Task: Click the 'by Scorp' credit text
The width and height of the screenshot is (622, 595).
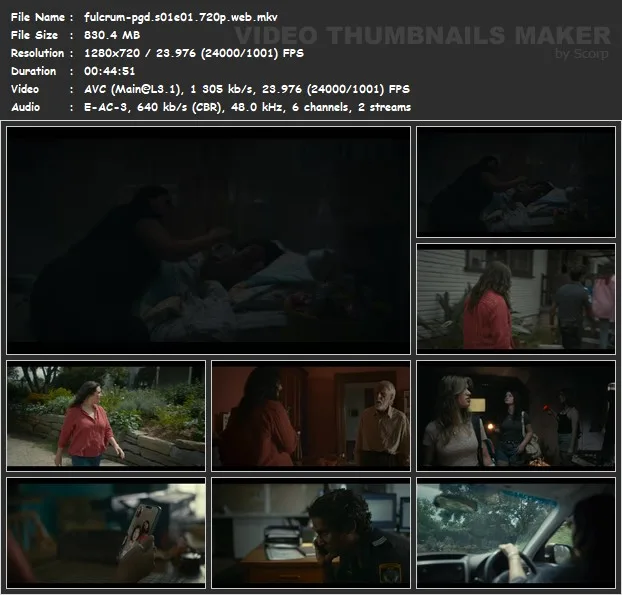Action: click(x=582, y=54)
